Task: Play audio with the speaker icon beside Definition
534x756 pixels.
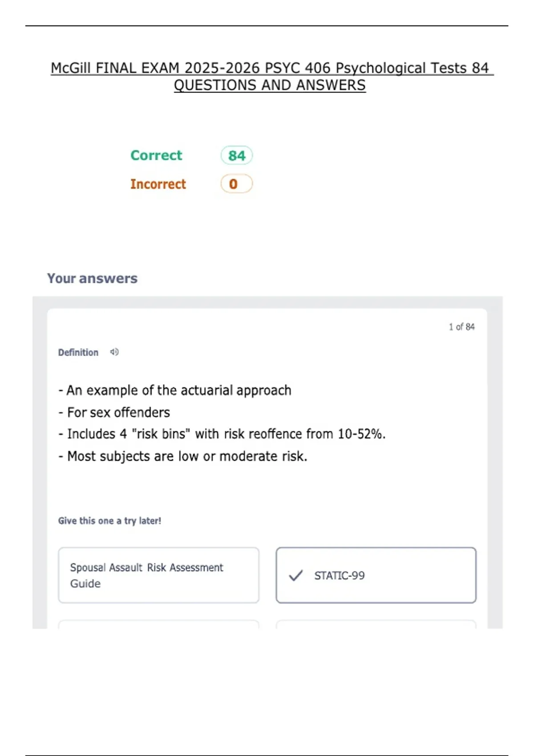Action: coord(114,352)
